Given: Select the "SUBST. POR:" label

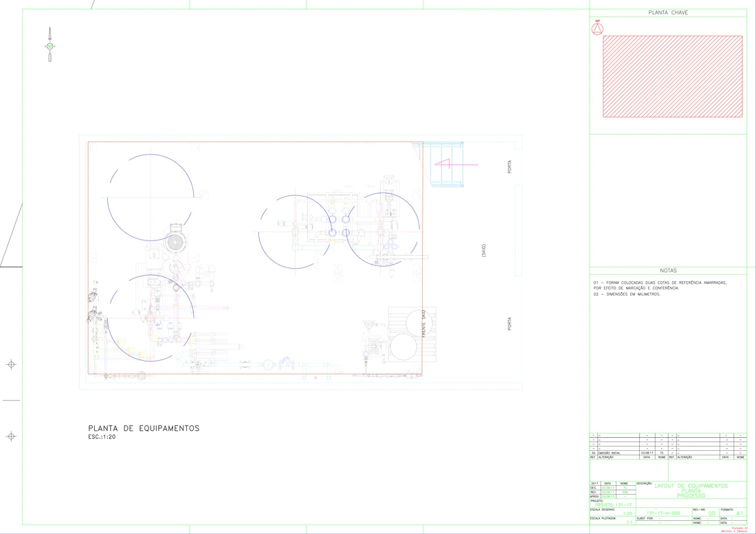Looking at the screenshot, I should coord(645,519).
